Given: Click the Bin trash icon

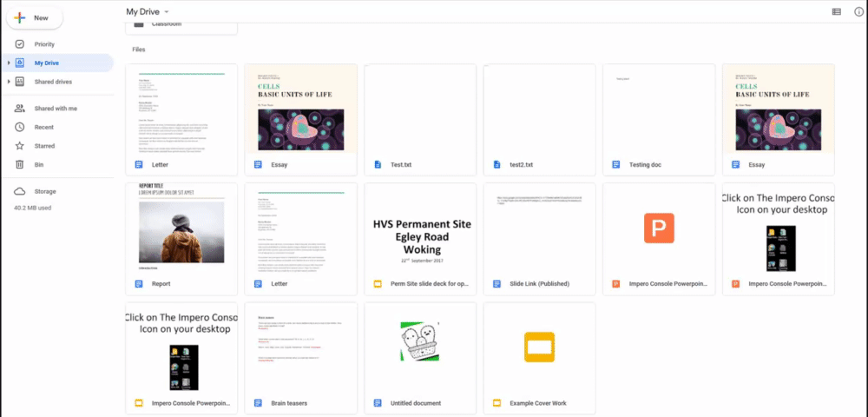Looking at the screenshot, I should point(19,165).
